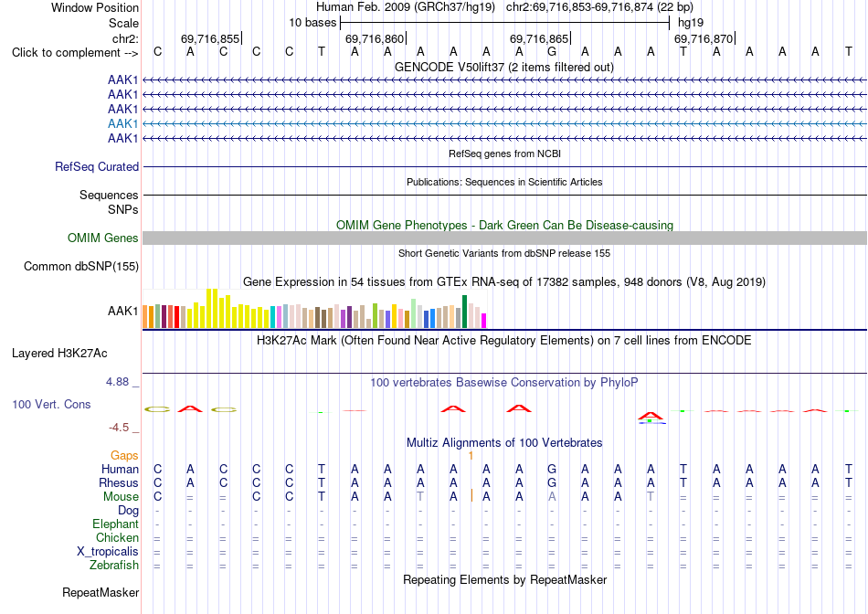Click the G base in the Rhesus row
The width and height of the screenshot is (868, 614).
(x=552, y=483)
